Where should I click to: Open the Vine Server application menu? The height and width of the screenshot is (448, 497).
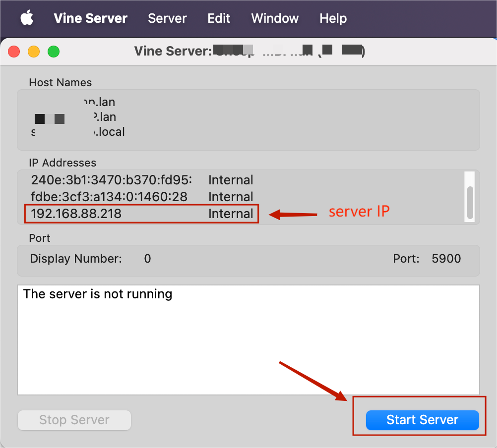point(90,18)
